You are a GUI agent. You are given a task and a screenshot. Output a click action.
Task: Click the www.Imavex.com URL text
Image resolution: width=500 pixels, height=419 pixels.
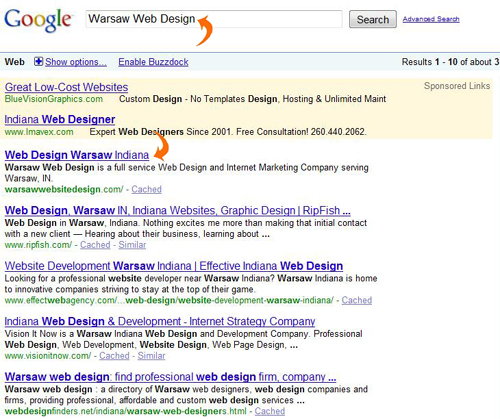39,132
